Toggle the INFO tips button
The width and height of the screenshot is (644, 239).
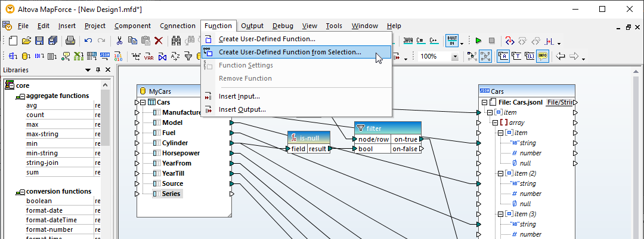tap(542, 57)
